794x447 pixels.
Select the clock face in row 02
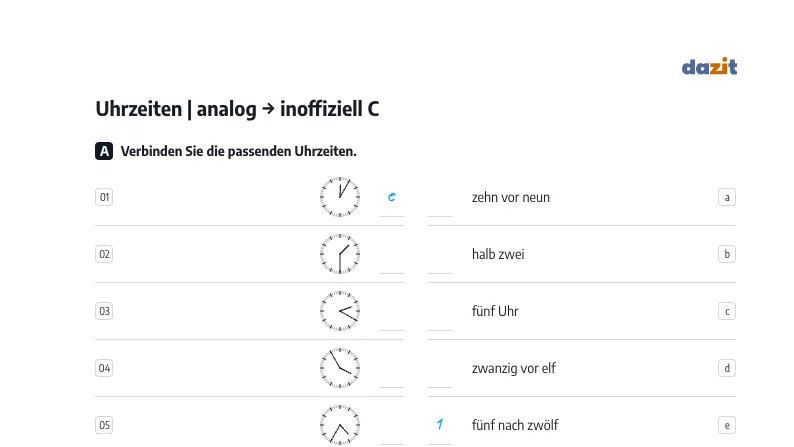[340, 254]
